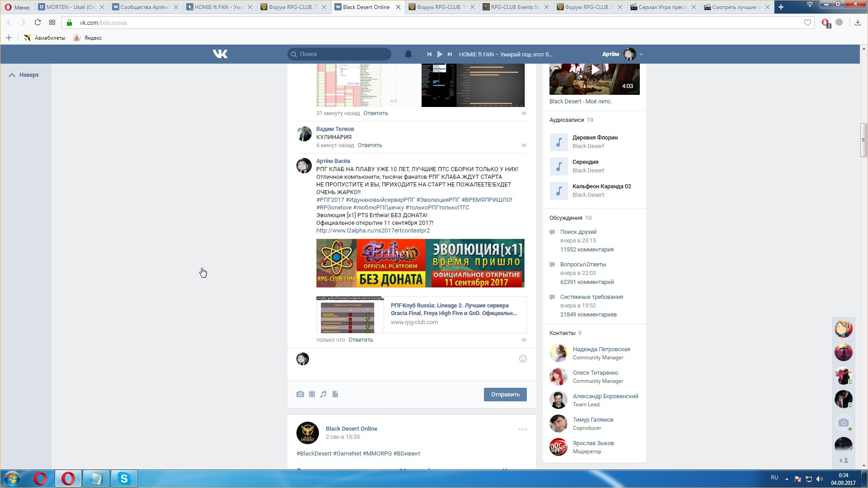Viewport: 868px width, 488px height.
Task: Send comment with Отправить button
Action: (505, 395)
